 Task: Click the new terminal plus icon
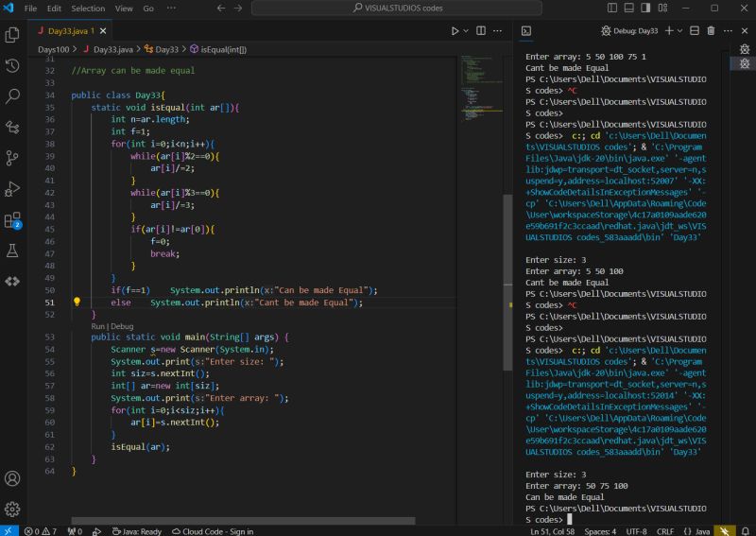[x=669, y=31]
